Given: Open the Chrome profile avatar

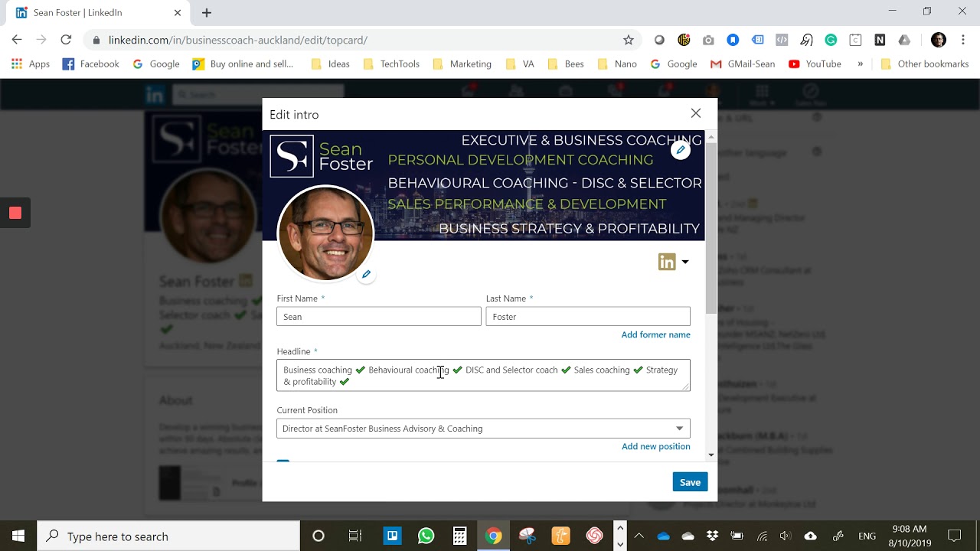Looking at the screenshot, I should pyautogui.click(x=939, y=40).
